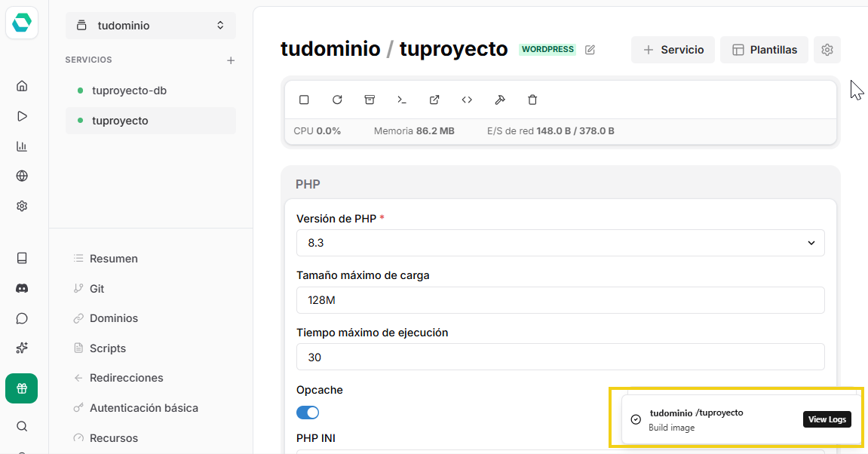The height and width of the screenshot is (454, 868).
Task: Open the Dominios menu item
Action: (x=113, y=318)
